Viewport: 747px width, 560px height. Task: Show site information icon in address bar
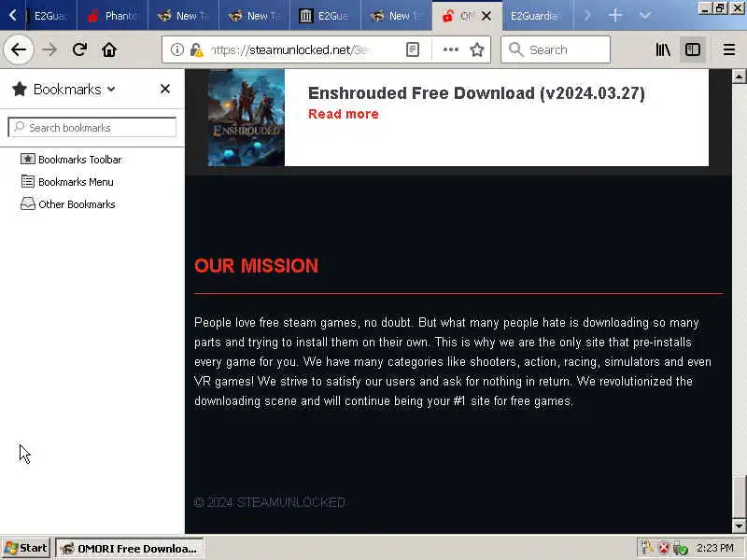pos(176,49)
